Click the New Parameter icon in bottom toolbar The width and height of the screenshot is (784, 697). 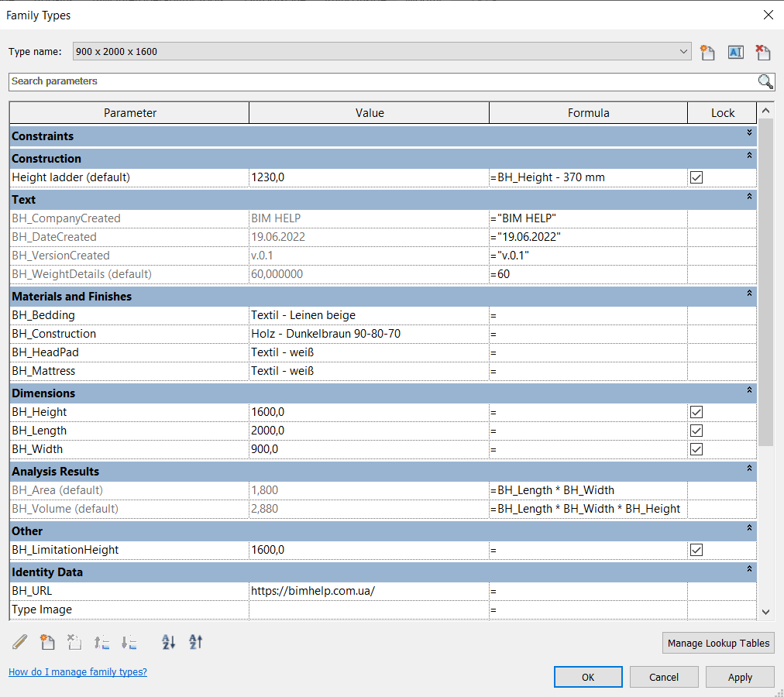tap(47, 642)
